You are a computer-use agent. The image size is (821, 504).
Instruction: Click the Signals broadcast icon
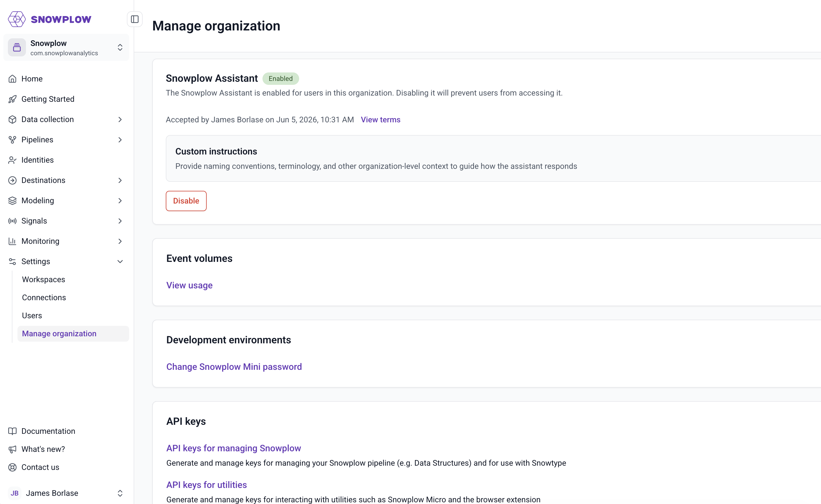[12, 221]
